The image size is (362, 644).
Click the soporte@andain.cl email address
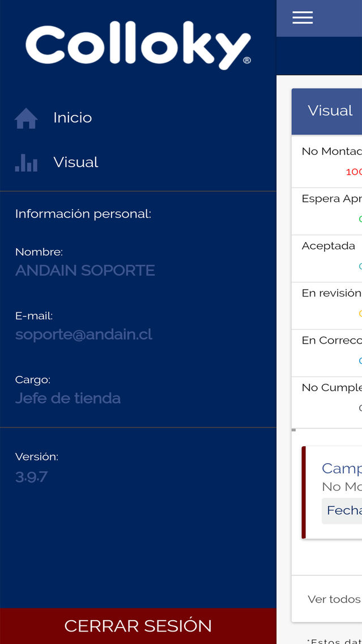84,334
